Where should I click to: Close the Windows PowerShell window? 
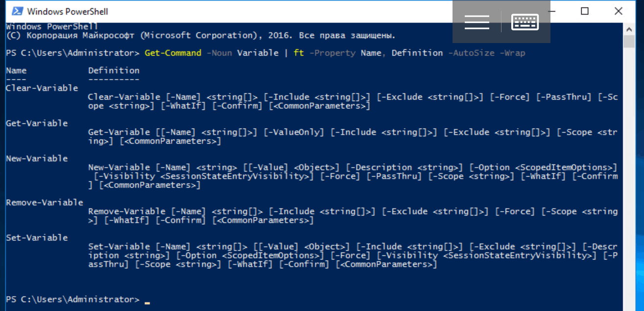pos(619,11)
